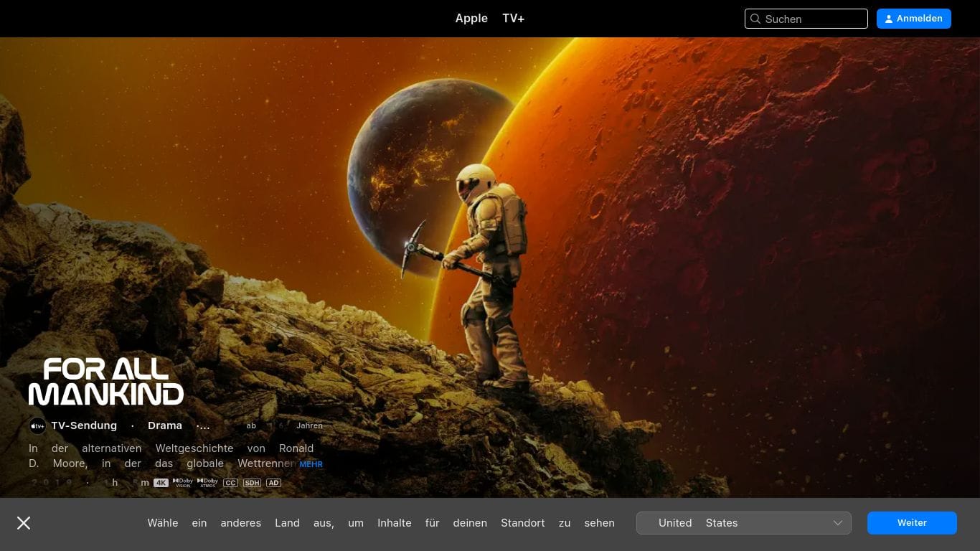The width and height of the screenshot is (980, 551).
Task: Click the TV-Sendung label
Action: (84, 425)
